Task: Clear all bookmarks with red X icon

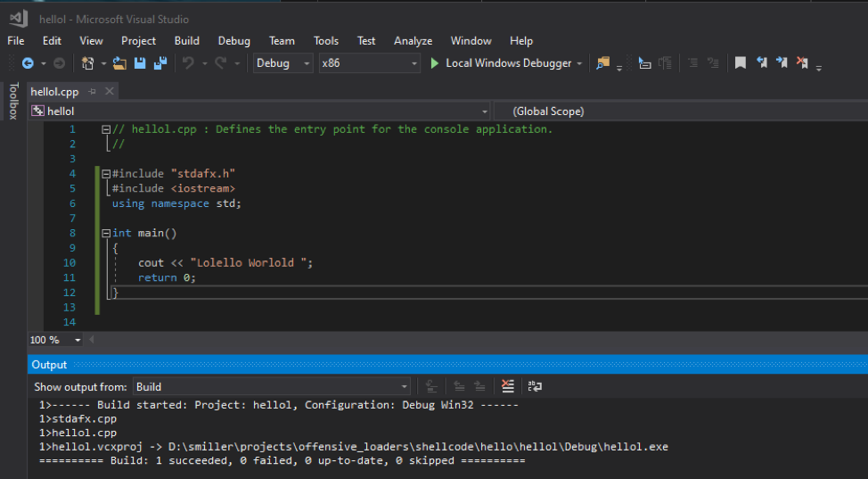Action: [x=801, y=62]
